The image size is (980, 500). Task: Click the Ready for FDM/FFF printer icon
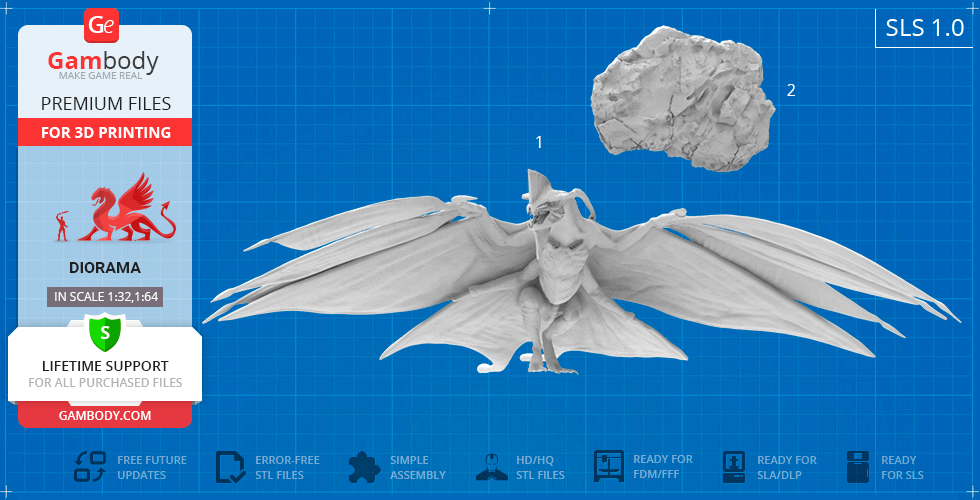tap(609, 467)
